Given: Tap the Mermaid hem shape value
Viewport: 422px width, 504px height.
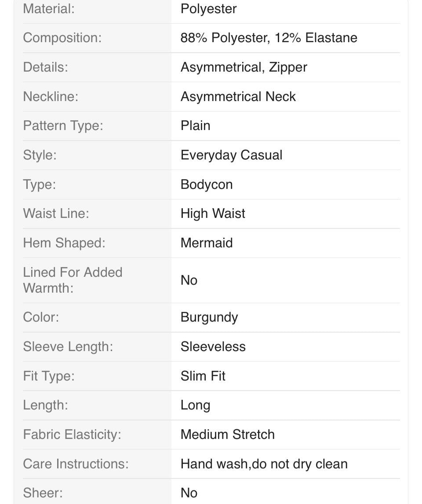Looking at the screenshot, I should point(207,243).
